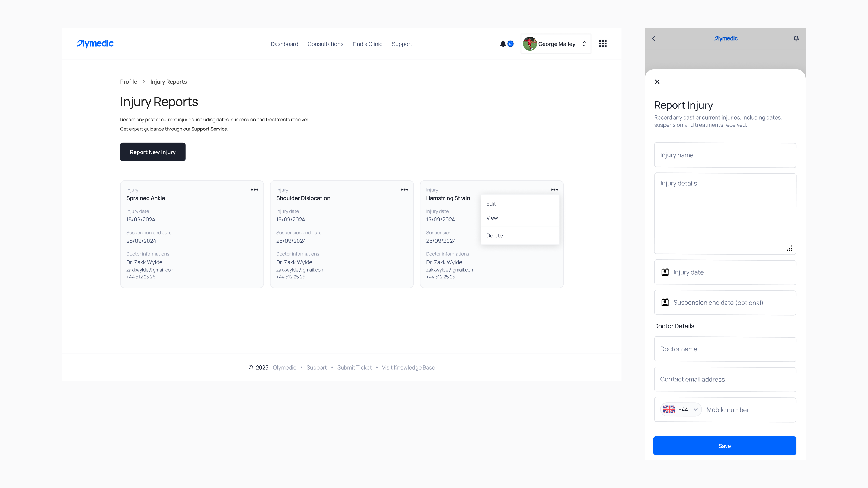Click the breadcrumb chevron separator
The image size is (868, 488).
(x=144, y=82)
